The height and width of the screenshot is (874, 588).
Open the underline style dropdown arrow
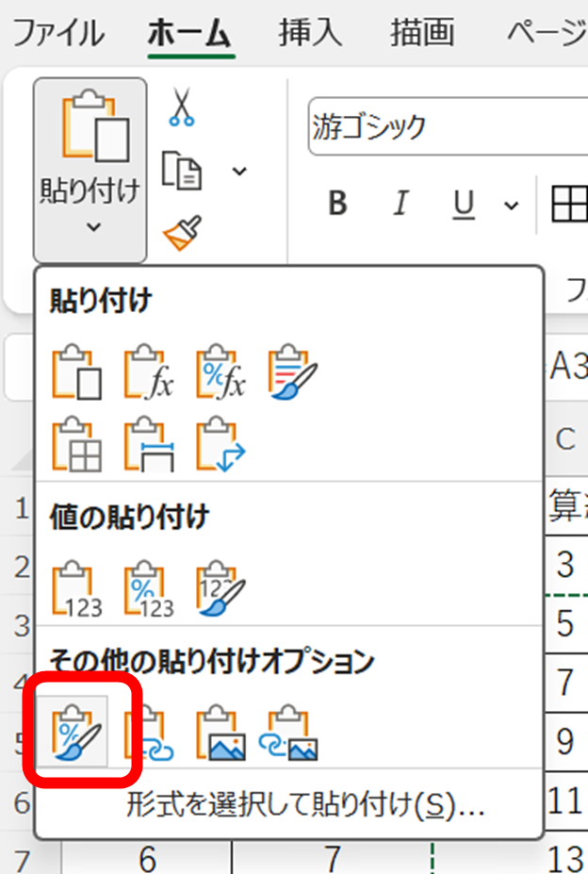[x=511, y=204]
